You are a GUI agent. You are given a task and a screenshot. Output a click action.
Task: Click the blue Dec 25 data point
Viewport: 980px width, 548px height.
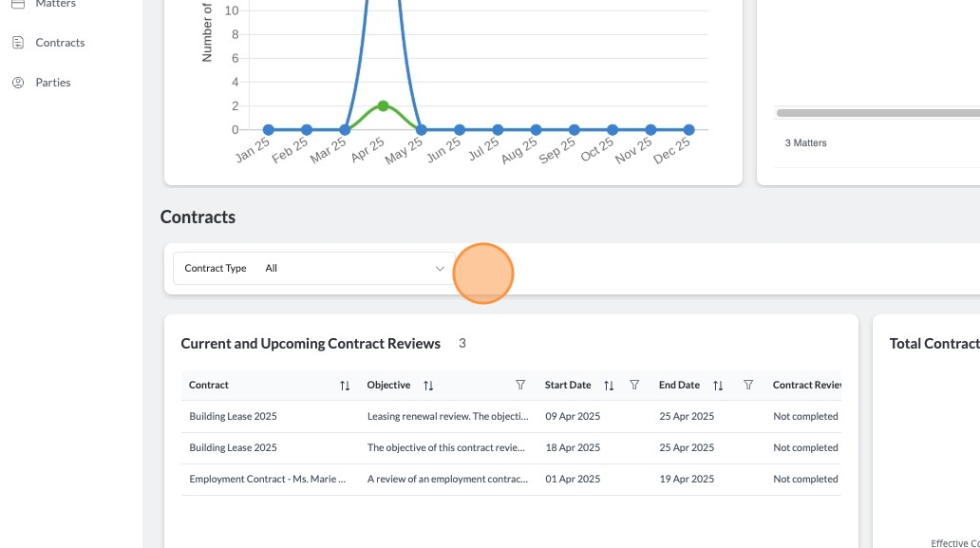coord(688,130)
